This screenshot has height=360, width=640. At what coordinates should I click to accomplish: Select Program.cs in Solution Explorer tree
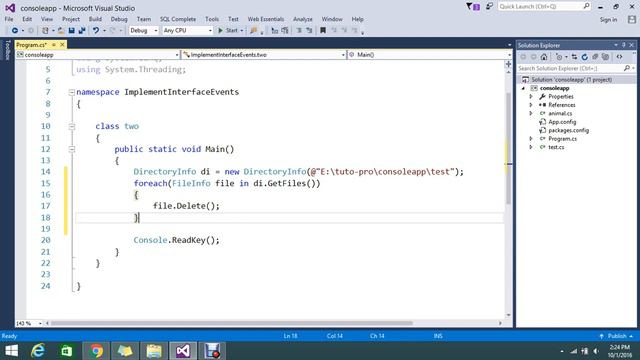(562, 139)
